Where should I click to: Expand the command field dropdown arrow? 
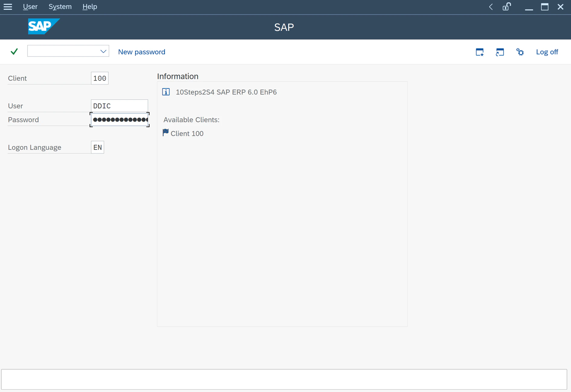coord(103,51)
